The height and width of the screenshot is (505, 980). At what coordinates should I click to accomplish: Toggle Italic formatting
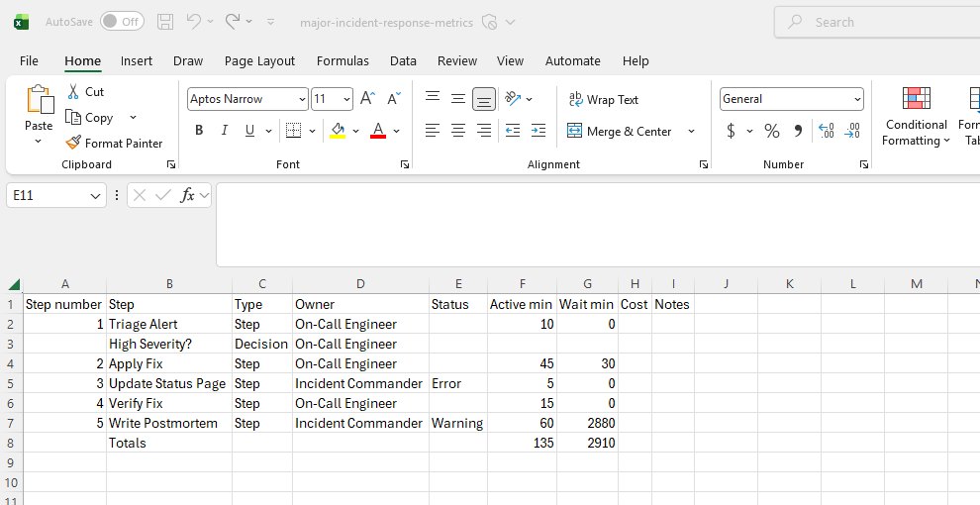224,131
